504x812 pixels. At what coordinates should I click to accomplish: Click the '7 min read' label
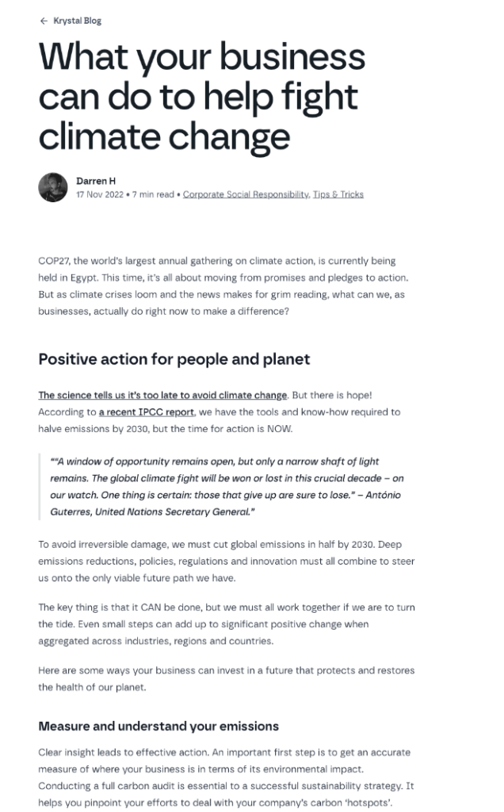pyautogui.click(x=153, y=194)
